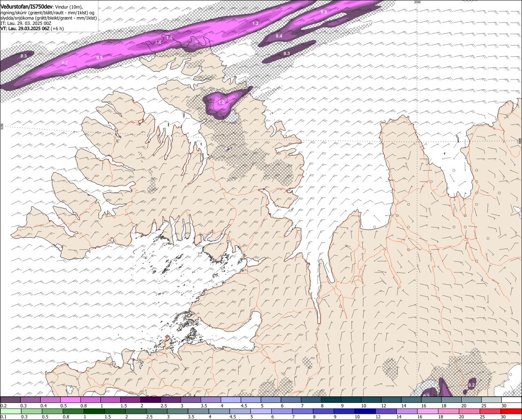Click the red-pink swatch labeled 25 in lower legend
The width and height of the screenshot is (522, 420).
490,411
